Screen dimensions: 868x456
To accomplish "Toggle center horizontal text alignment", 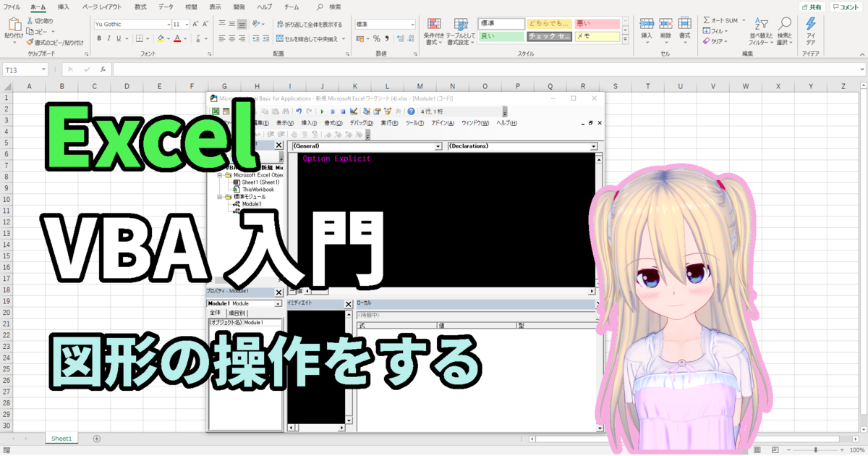I will click(232, 38).
